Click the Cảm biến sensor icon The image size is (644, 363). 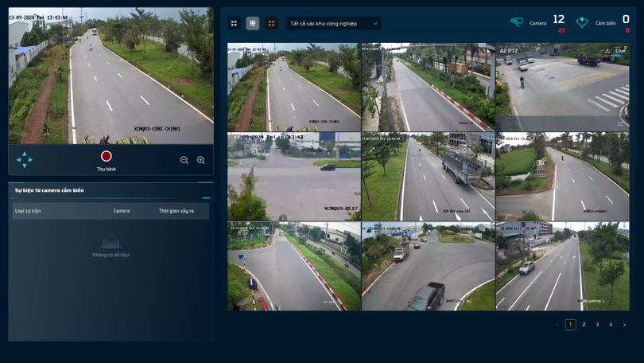pos(582,22)
